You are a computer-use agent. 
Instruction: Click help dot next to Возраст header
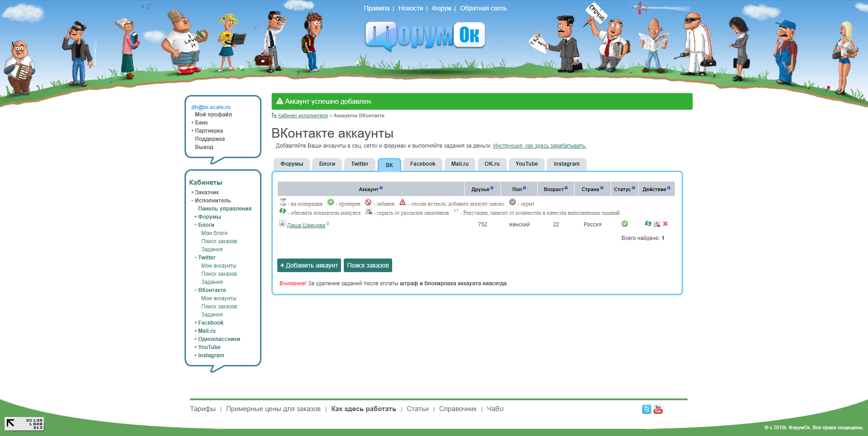coord(566,188)
